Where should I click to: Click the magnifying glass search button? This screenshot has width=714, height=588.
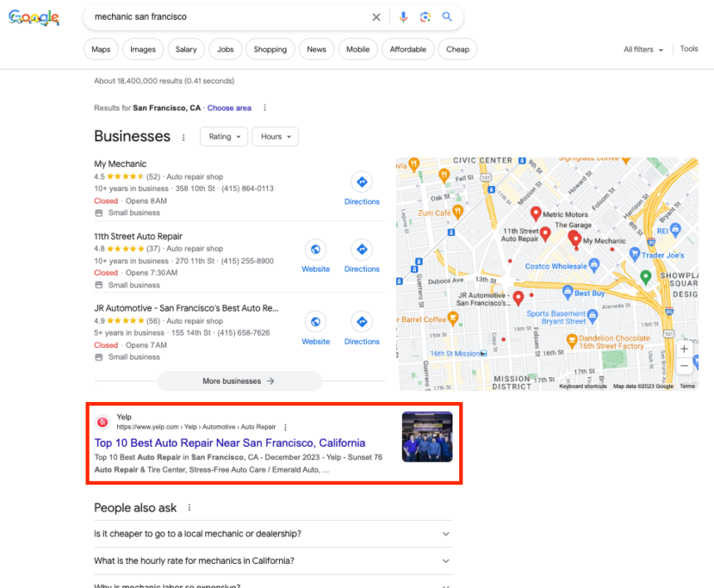point(447,17)
